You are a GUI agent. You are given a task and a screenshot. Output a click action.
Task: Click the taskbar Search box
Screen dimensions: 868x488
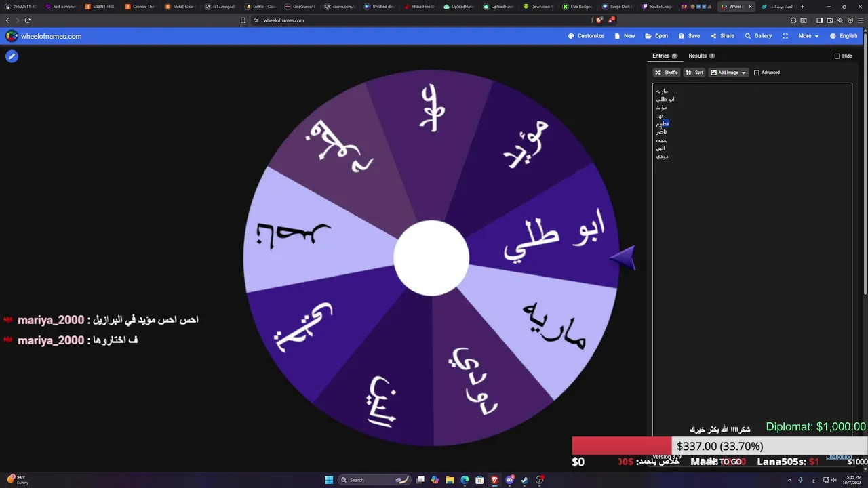pyautogui.click(x=376, y=480)
